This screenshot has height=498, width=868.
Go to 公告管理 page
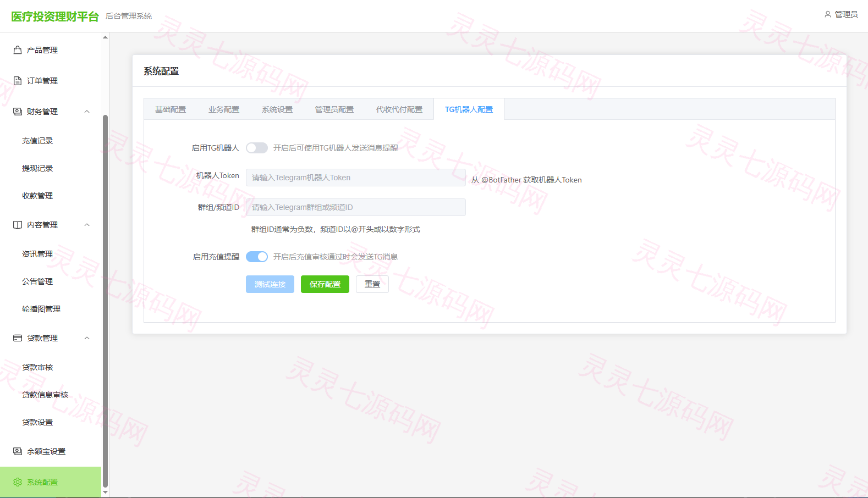click(x=37, y=281)
